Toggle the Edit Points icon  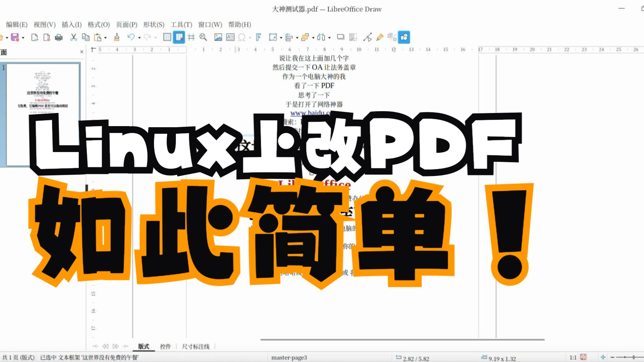(368, 37)
